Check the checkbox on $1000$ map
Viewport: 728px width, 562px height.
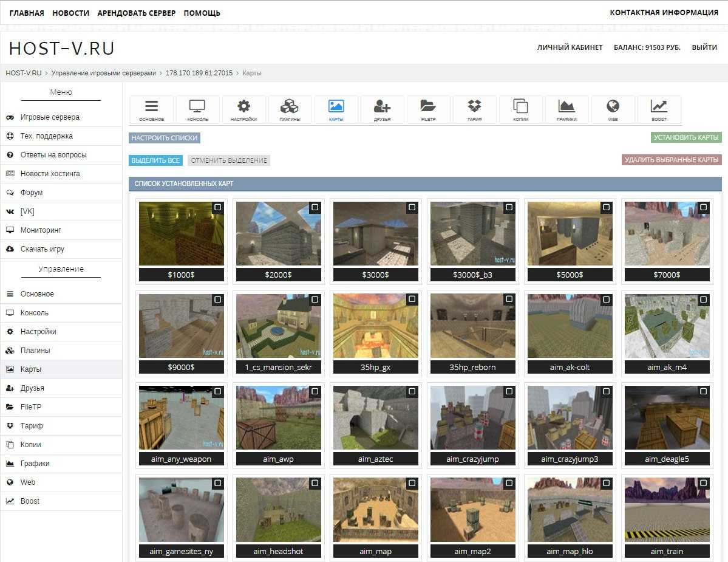tap(218, 208)
